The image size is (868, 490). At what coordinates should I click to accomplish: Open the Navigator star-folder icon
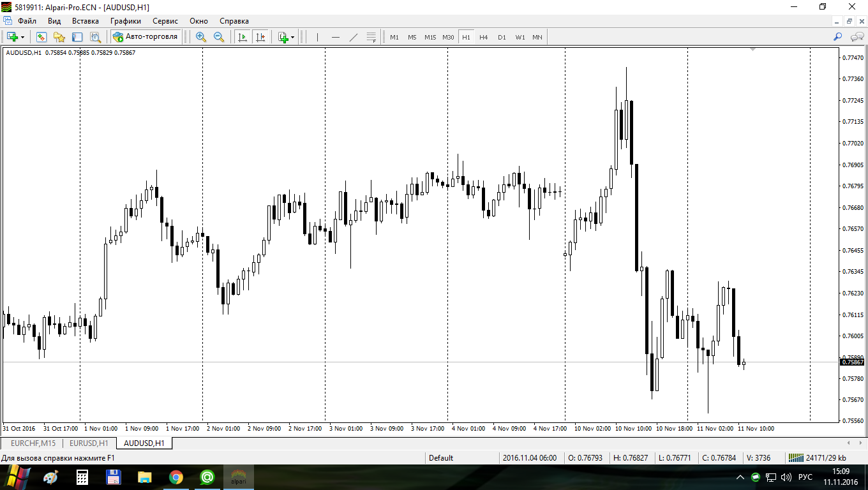[x=59, y=37]
